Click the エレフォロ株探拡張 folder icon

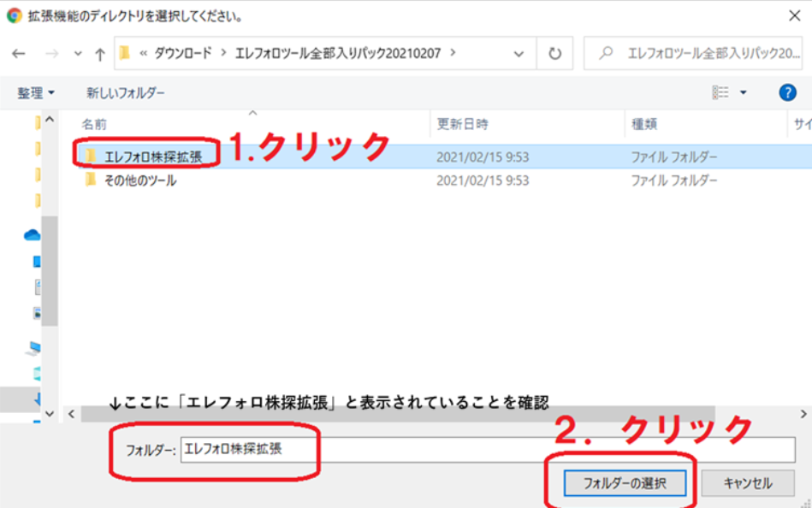(92, 155)
